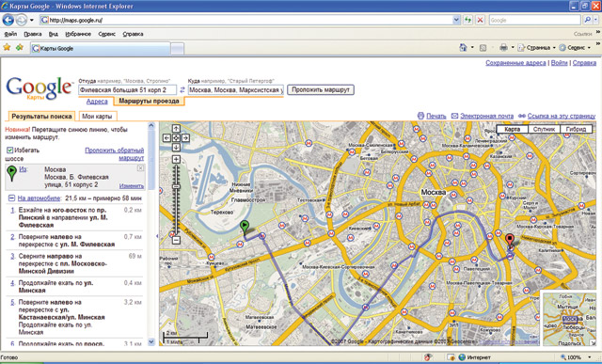Click the Войти sign-in link
602x364 pixels.
point(559,63)
